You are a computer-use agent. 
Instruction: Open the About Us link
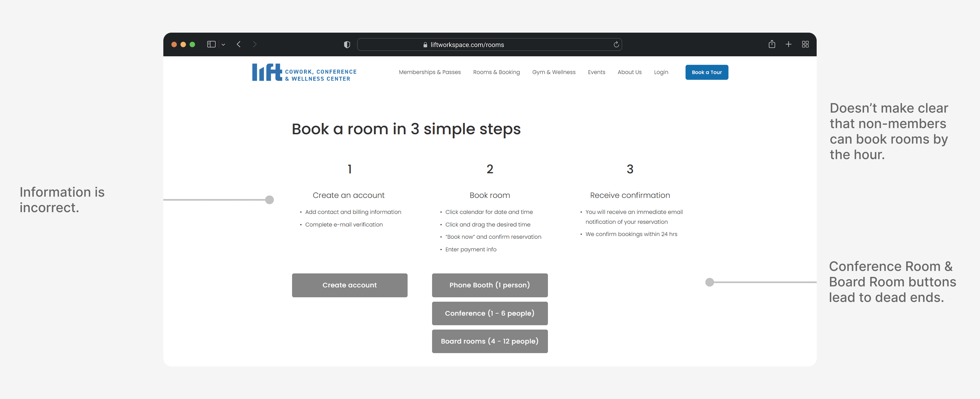(629, 72)
